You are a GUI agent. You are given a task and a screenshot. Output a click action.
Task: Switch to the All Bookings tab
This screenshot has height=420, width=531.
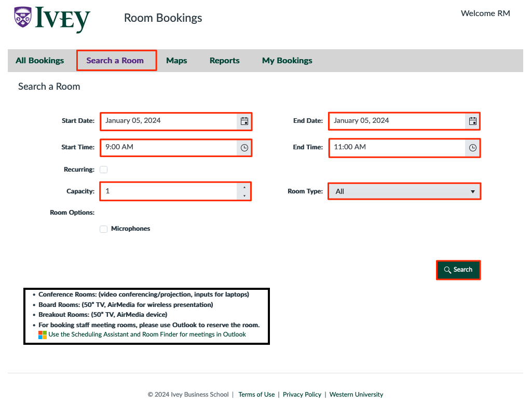click(39, 60)
